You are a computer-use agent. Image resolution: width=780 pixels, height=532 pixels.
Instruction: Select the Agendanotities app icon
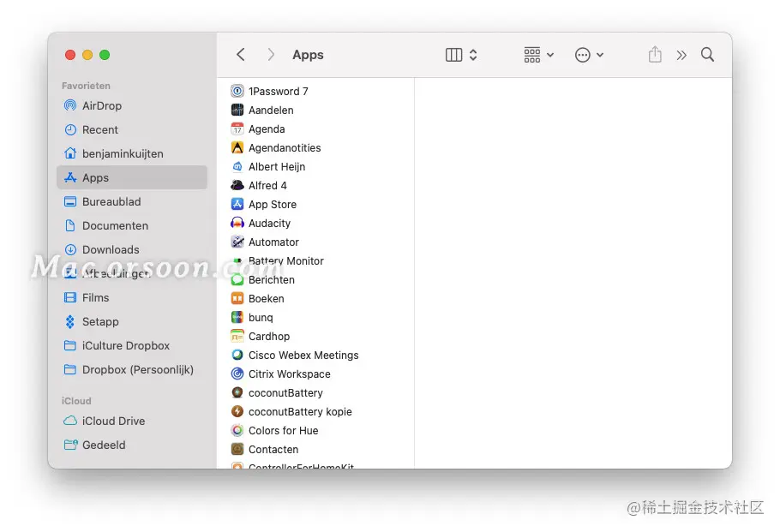237,147
